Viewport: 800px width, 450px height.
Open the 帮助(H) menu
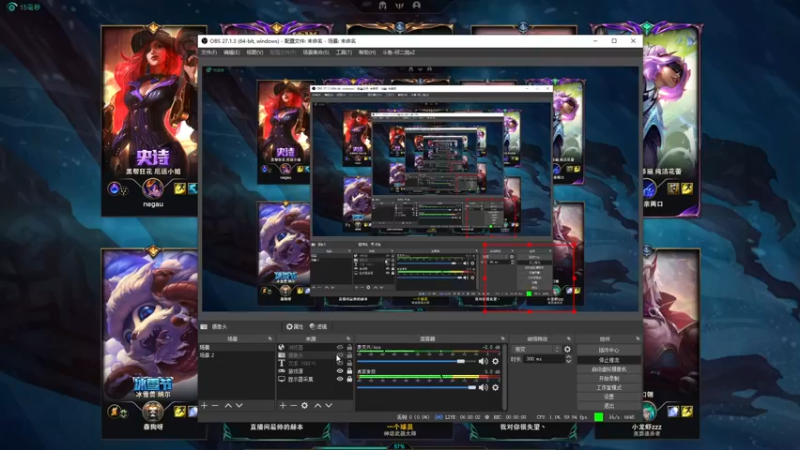(x=367, y=53)
